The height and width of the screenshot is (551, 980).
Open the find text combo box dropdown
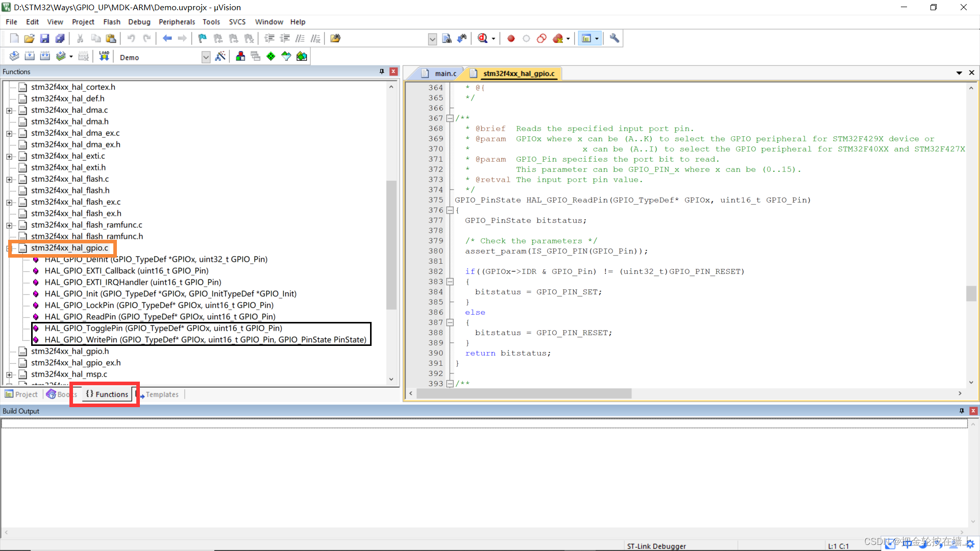click(432, 39)
